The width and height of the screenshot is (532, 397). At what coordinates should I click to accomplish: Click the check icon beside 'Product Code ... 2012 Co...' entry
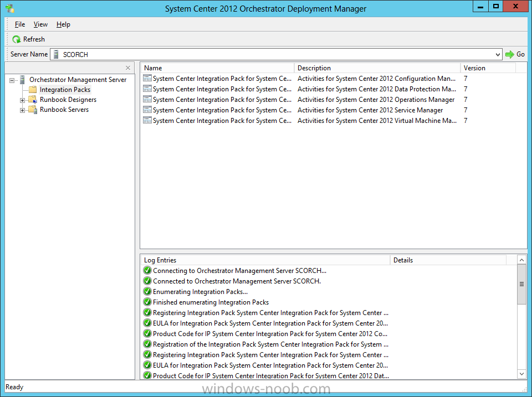coord(147,334)
